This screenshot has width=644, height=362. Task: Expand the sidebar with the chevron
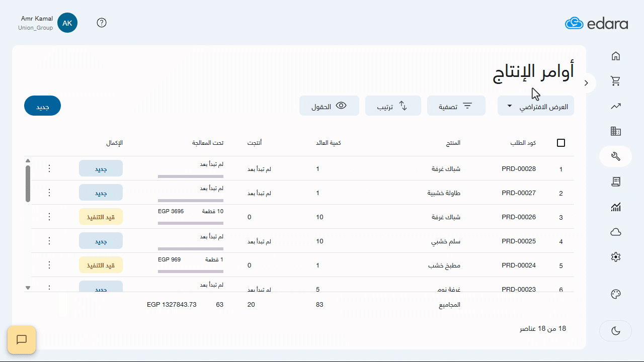(586, 83)
